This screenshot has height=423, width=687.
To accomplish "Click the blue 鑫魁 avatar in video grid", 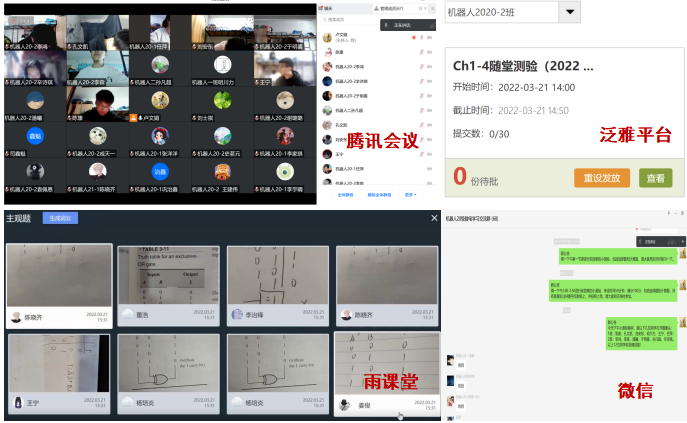I will pos(35,137).
